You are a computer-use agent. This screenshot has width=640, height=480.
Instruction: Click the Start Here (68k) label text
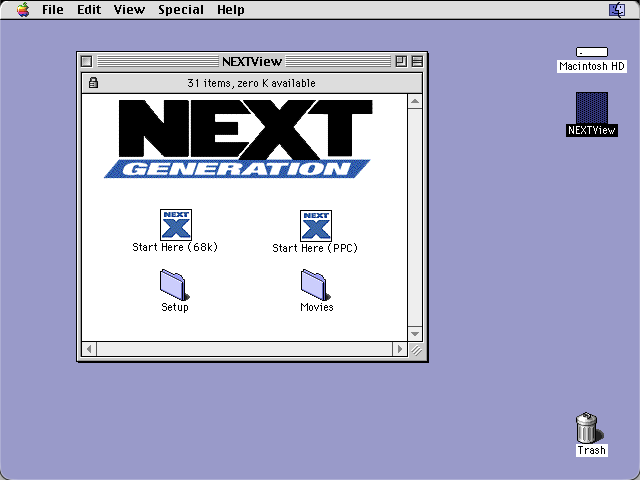175,247
